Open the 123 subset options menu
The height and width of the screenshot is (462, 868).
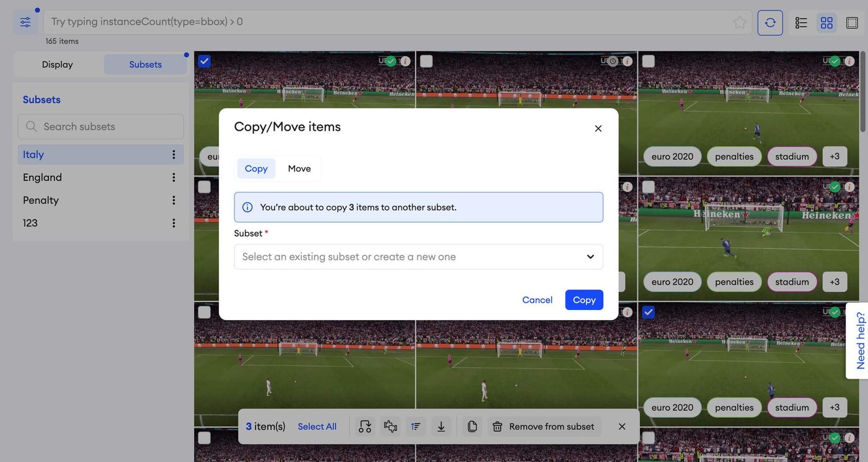174,223
